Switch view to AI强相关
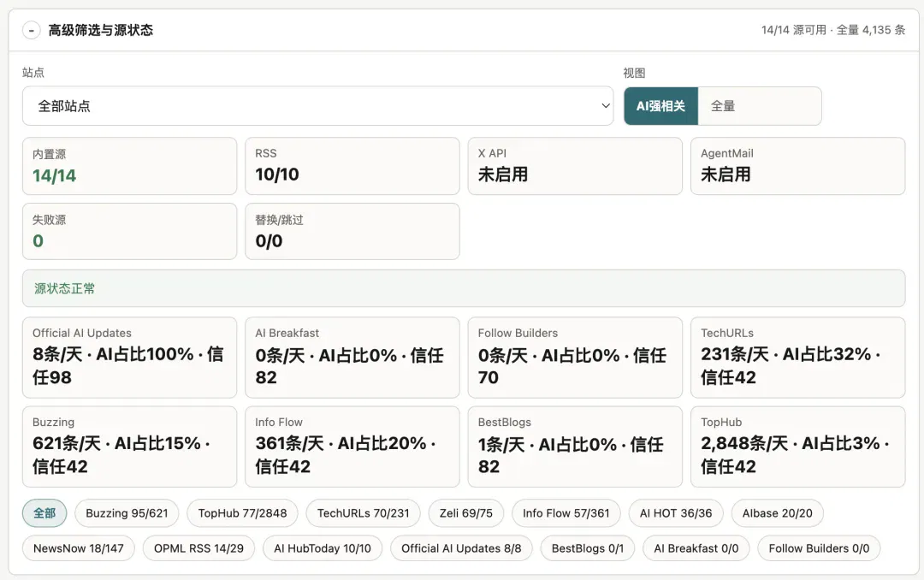The image size is (924, 580). point(660,106)
